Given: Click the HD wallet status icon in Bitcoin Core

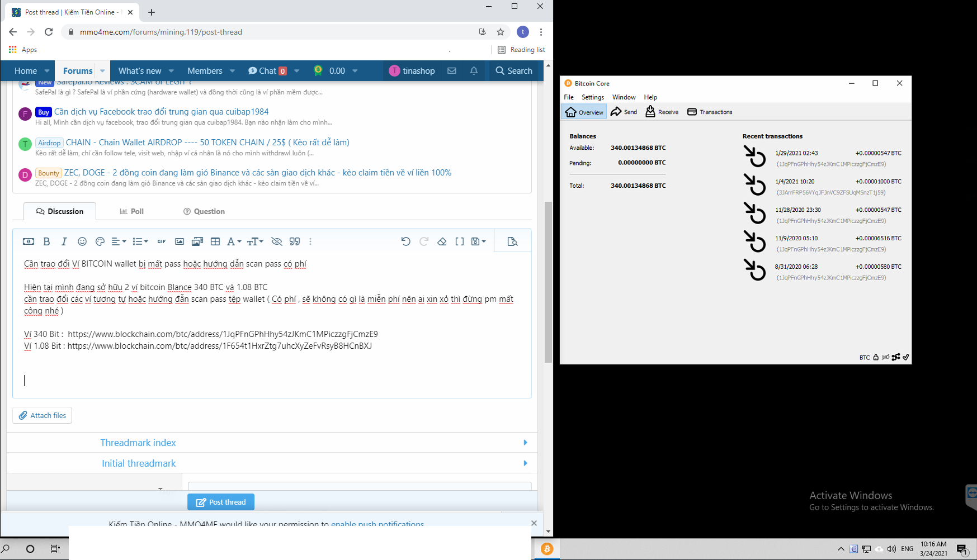Looking at the screenshot, I should pyautogui.click(x=885, y=357).
